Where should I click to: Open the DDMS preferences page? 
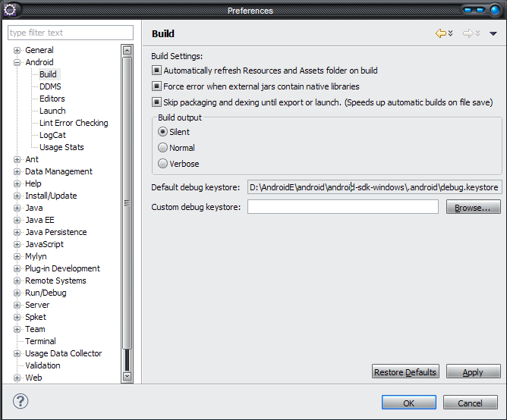[x=50, y=86]
